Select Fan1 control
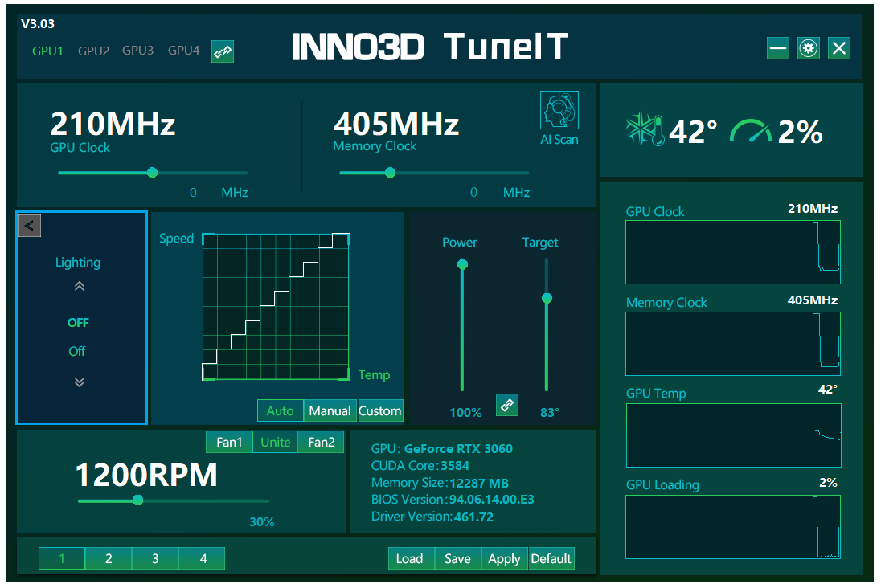Screen dimensions: 881x588 click(229, 442)
